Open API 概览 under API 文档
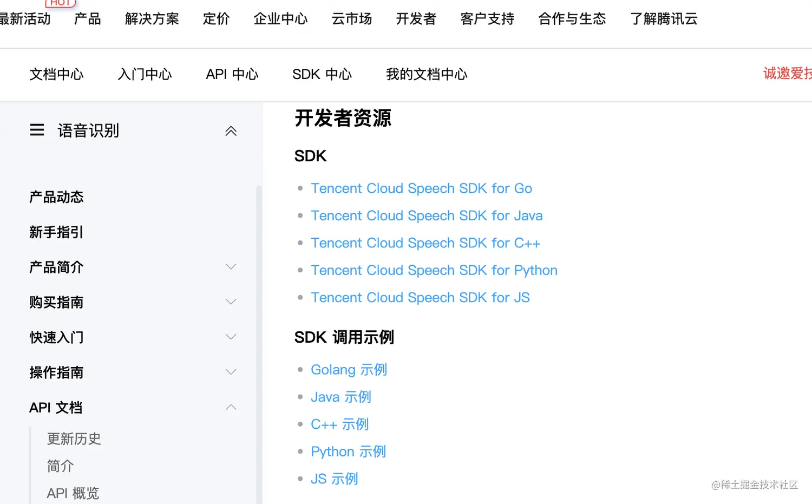The image size is (812, 504). coord(73,493)
